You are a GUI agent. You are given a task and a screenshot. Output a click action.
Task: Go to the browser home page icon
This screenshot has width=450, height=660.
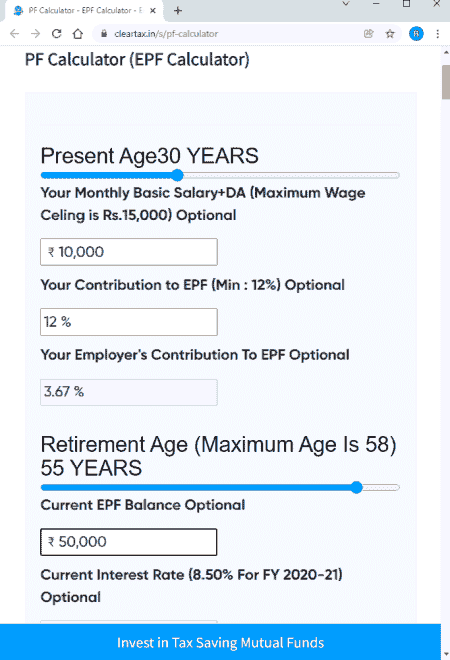point(78,34)
